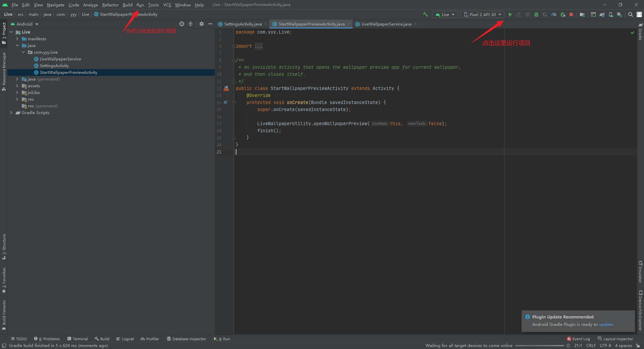The height and width of the screenshot is (349, 644).
Task: Hide the Project panel with minus icon
Action: 210,24
